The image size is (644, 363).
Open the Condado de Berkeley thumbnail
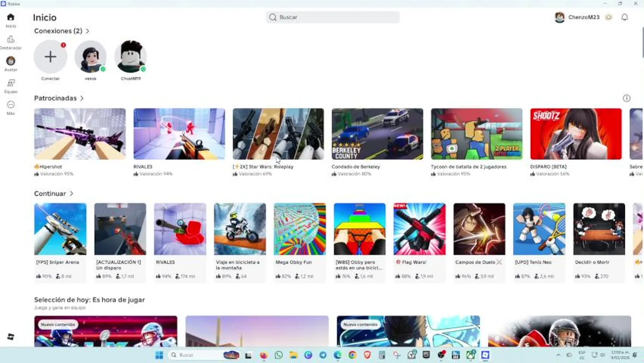point(377,134)
